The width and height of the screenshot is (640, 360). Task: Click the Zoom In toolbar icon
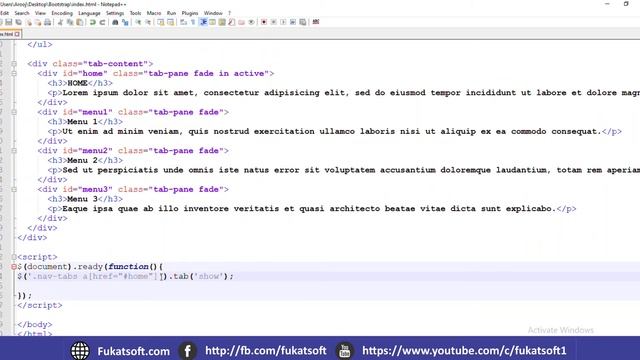click(138, 22)
